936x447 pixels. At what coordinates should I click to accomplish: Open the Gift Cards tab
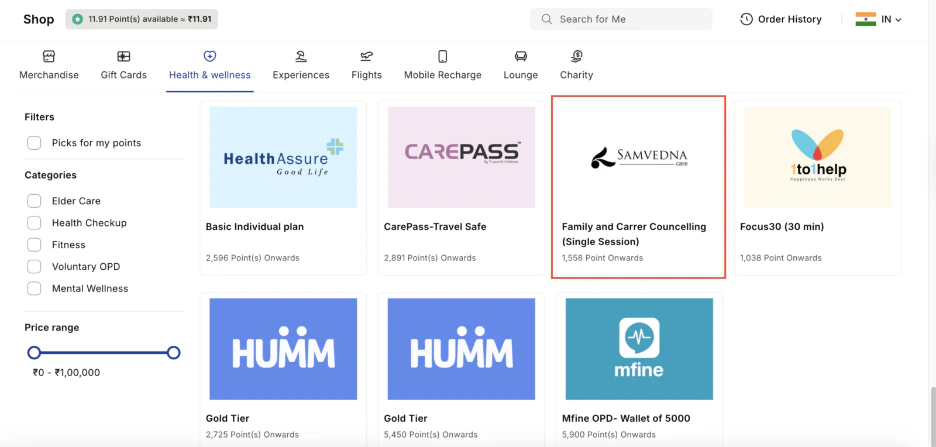point(124,67)
